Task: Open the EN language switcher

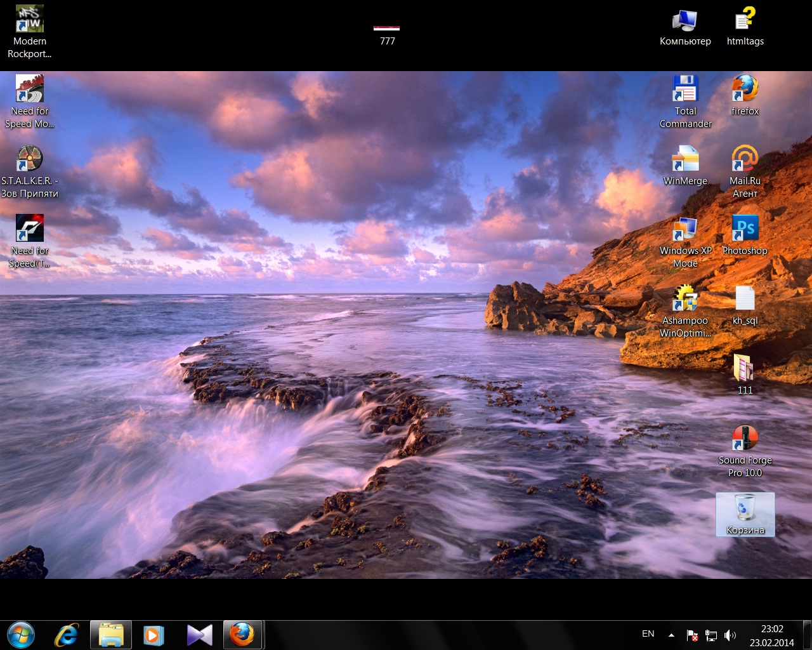Action: pos(648,634)
